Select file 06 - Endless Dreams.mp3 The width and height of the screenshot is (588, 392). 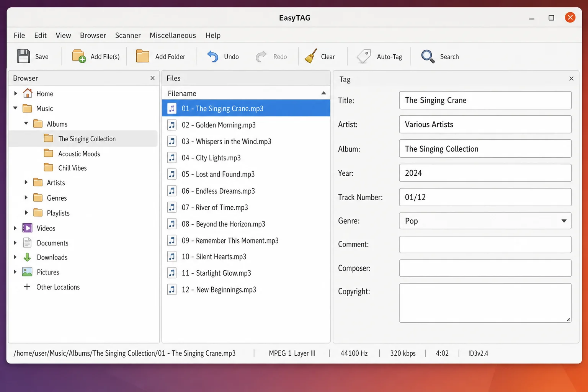246,191
